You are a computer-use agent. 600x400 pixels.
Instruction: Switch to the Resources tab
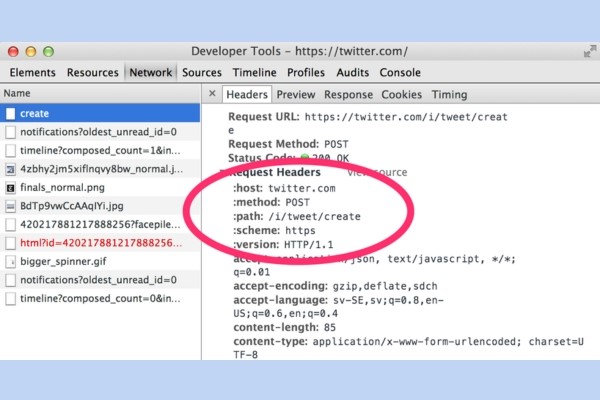pos(93,72)
